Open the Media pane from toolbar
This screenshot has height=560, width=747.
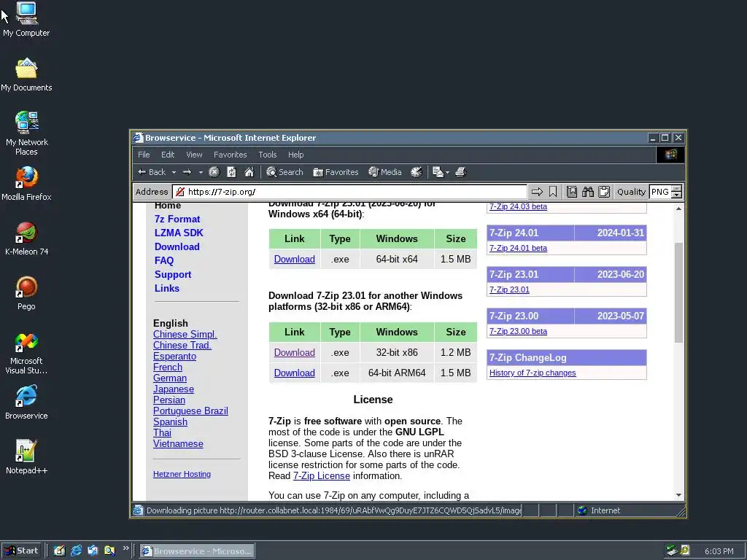[385, 172]
